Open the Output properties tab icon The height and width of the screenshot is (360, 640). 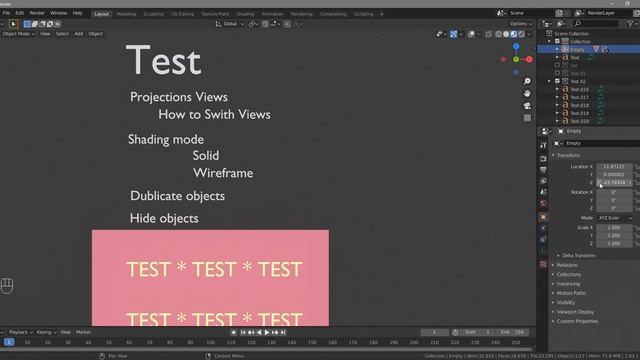click(543, 169)
